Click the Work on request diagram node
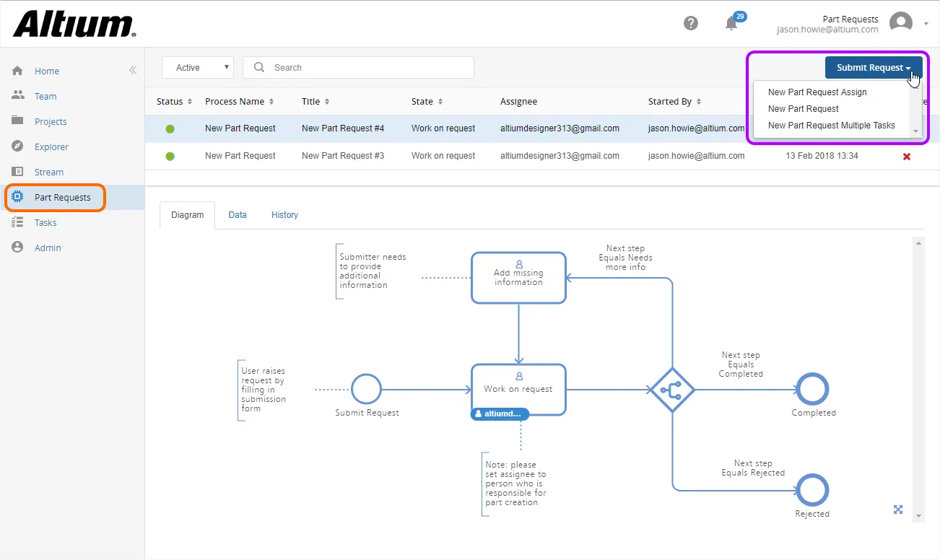 tap(518, 389)
